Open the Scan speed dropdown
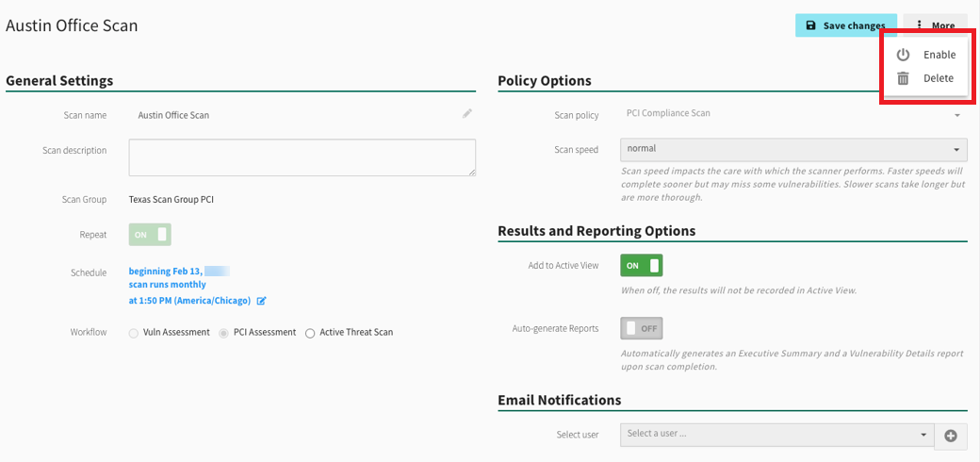Screen dimensions: 980x462 click(x=793, y=149)
